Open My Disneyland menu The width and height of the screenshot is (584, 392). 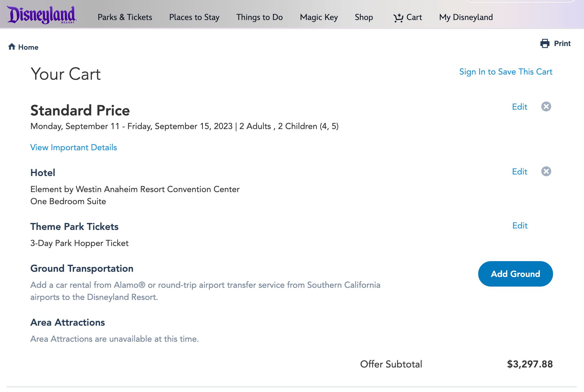466,17
